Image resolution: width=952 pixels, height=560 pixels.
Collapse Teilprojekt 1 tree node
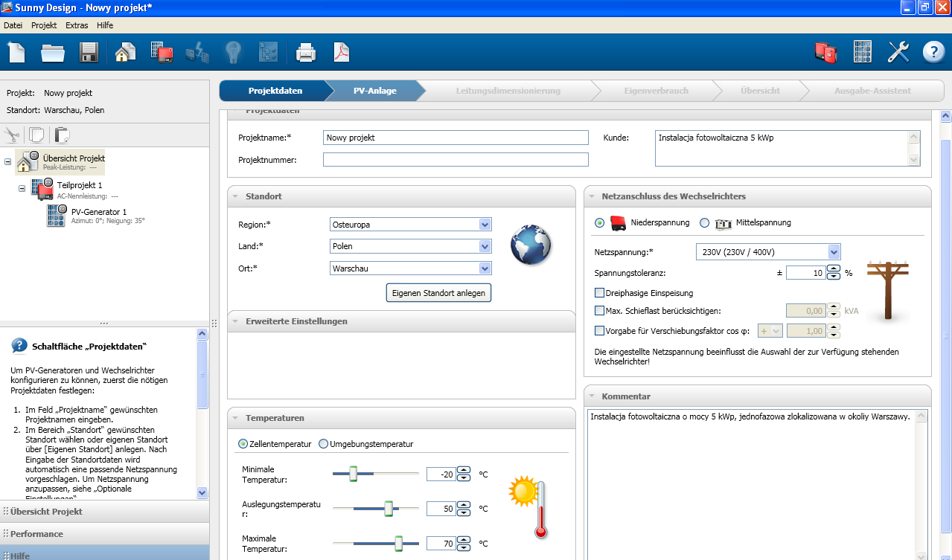point(22,189)
